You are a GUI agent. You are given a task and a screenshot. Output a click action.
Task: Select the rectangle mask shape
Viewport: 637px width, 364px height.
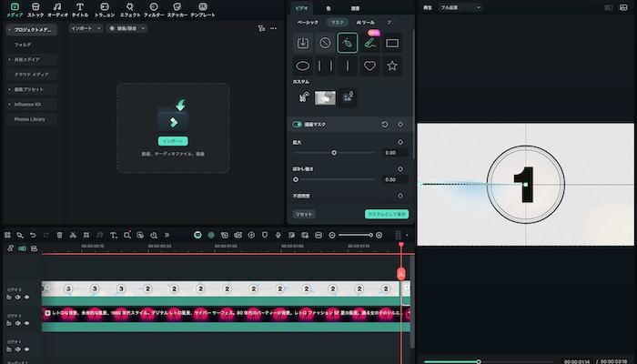click(x=392, y=43)
